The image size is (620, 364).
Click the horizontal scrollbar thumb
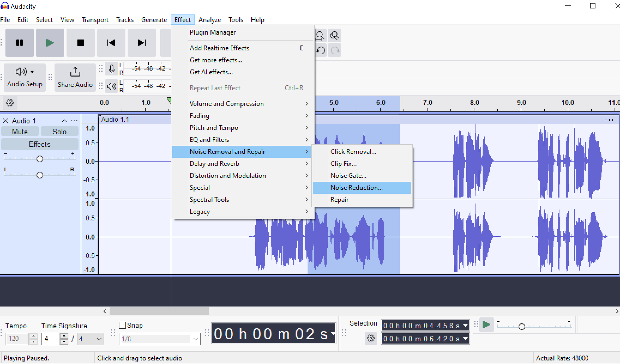(x=159, y=311)
